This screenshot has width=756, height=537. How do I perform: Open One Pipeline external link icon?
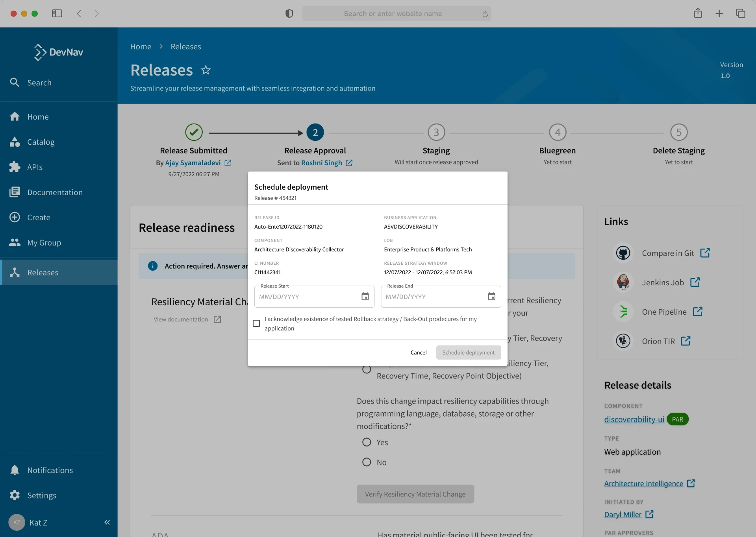pos(697,312)
